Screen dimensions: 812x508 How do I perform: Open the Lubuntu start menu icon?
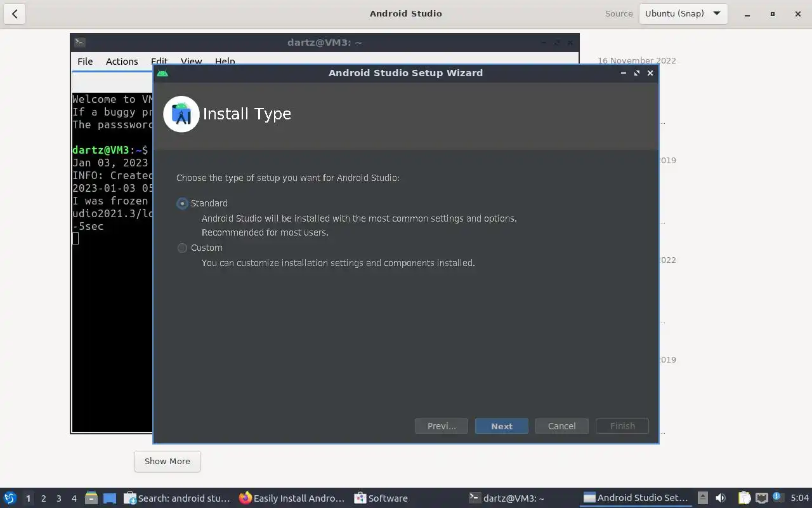click(x=10, y=498)
